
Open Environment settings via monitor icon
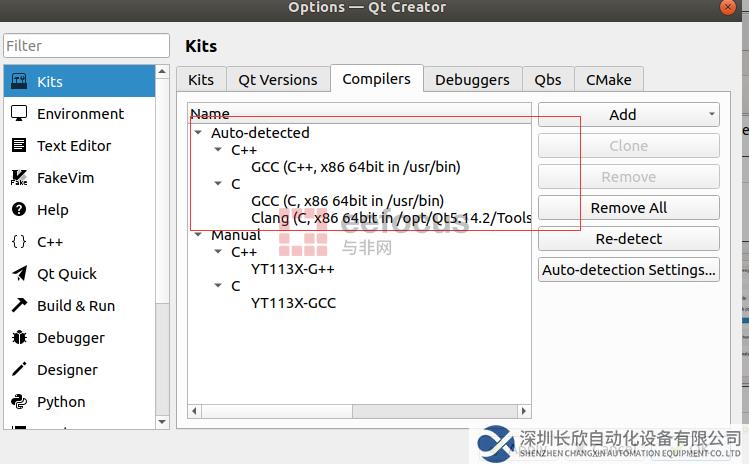19,113
